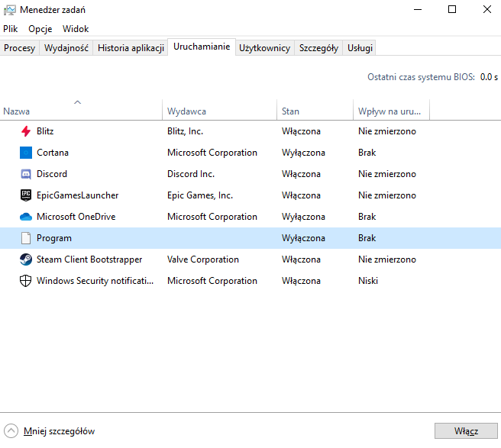
Task: Select the Program name entry
Action: (x=54, y=238)
